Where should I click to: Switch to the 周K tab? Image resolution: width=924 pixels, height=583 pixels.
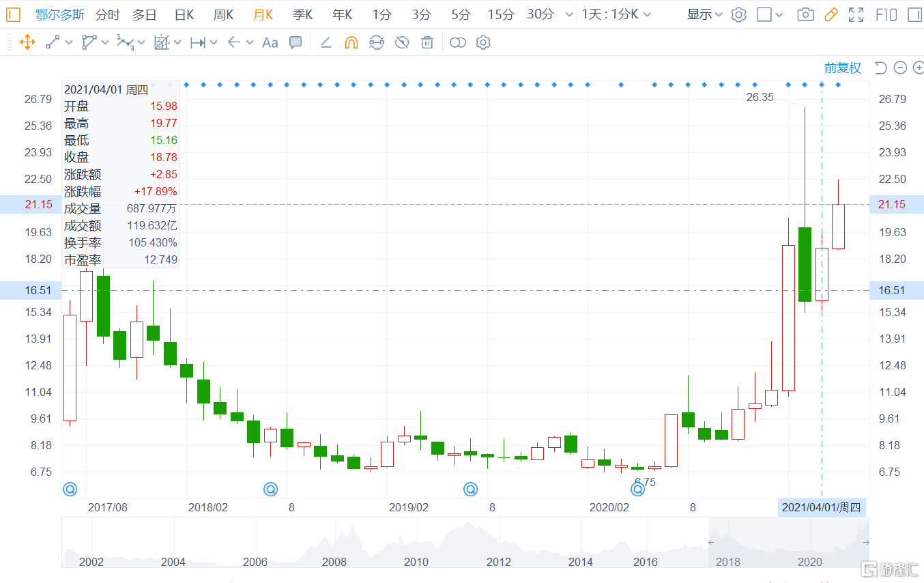click(224, 14)
